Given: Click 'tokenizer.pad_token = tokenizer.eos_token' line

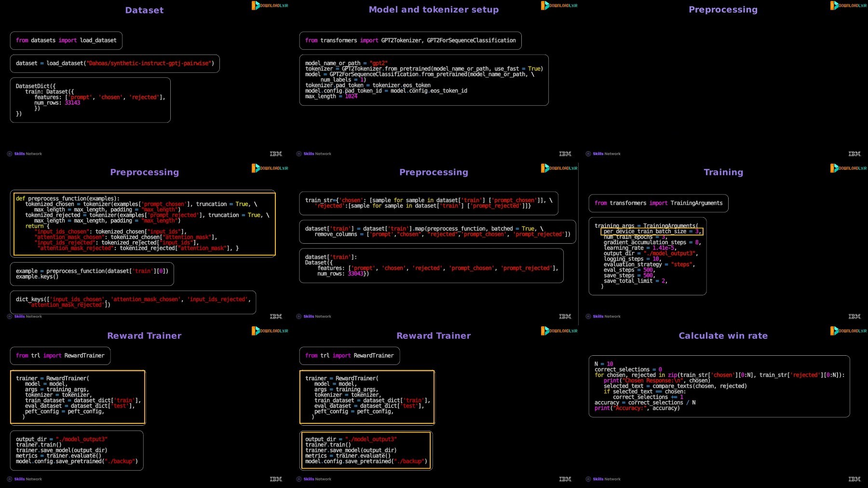Looking at the screenshot, I should pos(367,85).
